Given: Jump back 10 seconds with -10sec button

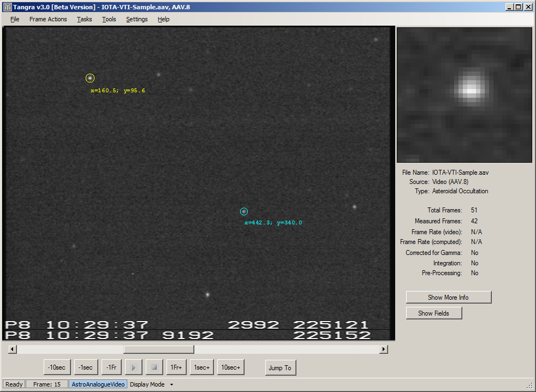Looking at the screenshot, I should 57,367.
